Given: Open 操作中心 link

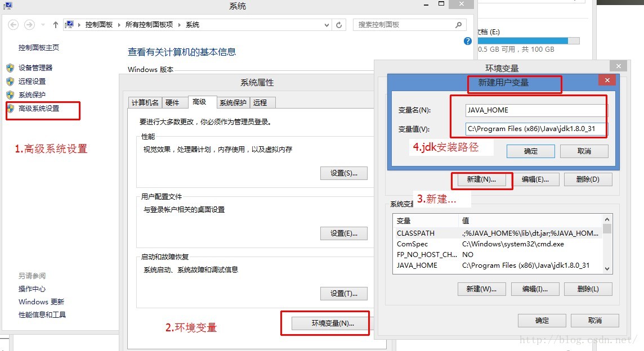Looking at the screenshot, I should [x=32, y=289].
